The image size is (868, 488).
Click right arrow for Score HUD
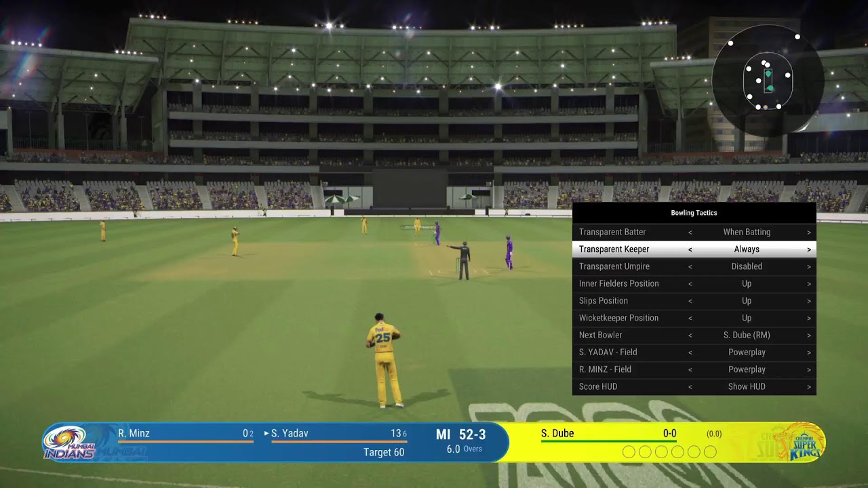click(809, 386)
